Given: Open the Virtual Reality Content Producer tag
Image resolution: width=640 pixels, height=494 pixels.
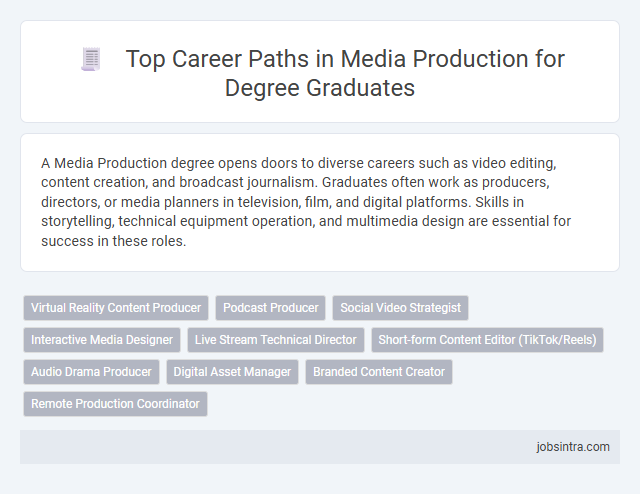Looking at the screenshot, I should 116,308.
